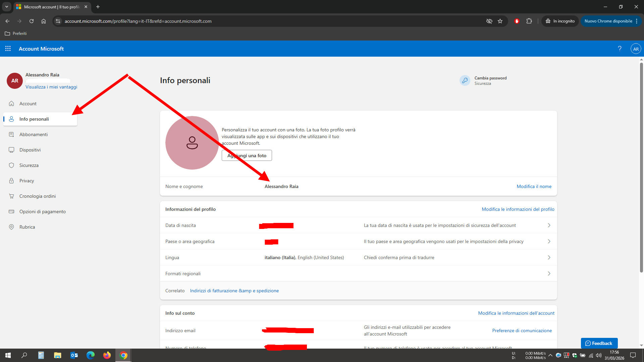Launch Firefox from the taskbar
The height and width of the screenshot is (362, 644).
(107, 355)
